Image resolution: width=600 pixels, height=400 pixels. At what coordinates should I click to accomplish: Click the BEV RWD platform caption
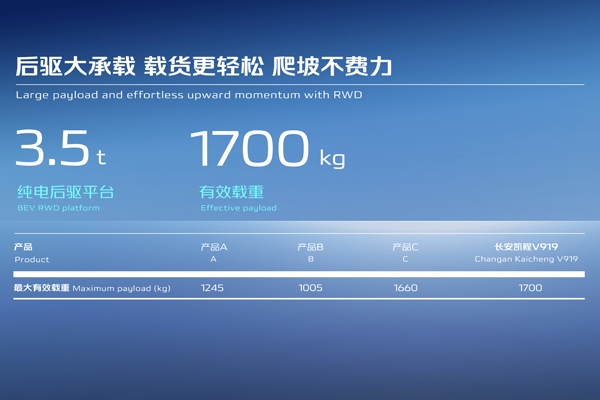(58, 208)
